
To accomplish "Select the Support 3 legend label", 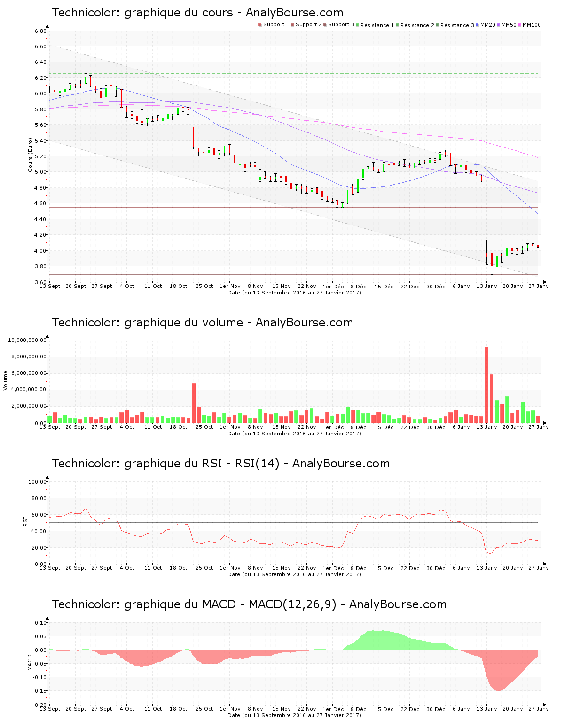I will click(x=341, y=25).
